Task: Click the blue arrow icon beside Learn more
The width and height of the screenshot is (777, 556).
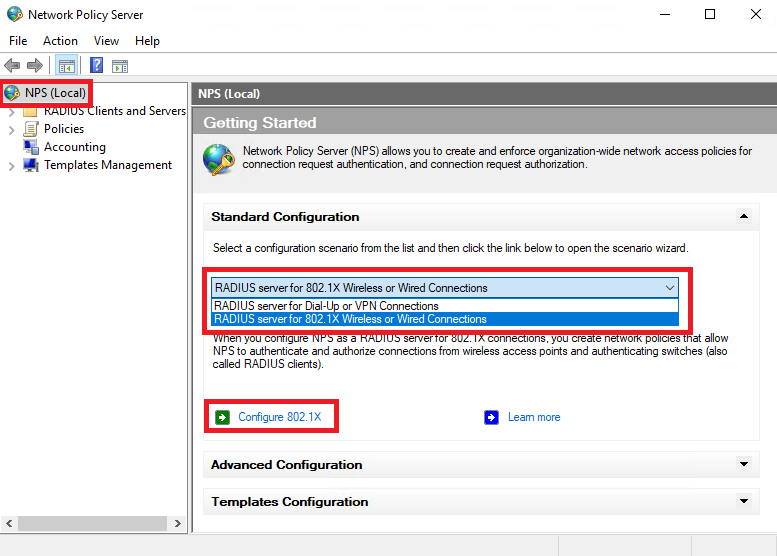Action: click(491, 417)
